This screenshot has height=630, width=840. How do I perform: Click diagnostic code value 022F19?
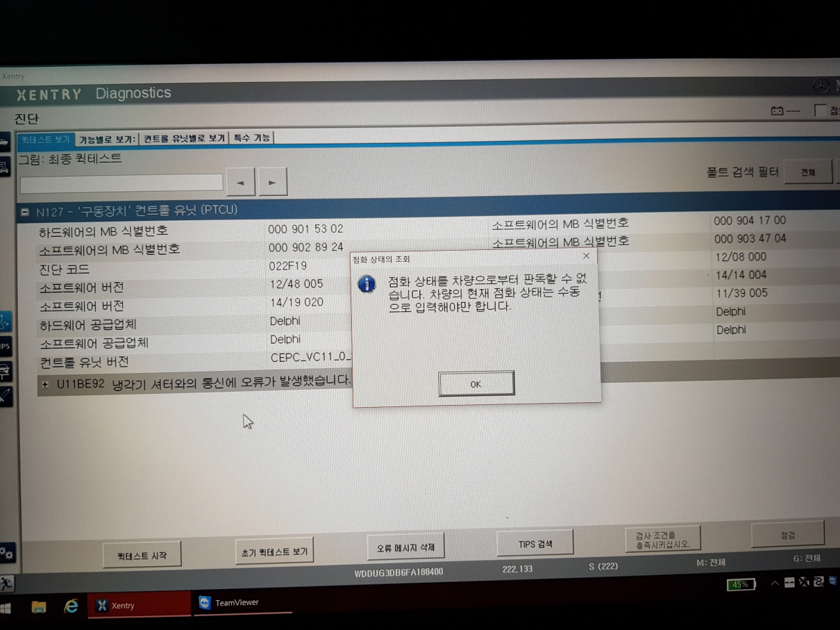[287, 266]
